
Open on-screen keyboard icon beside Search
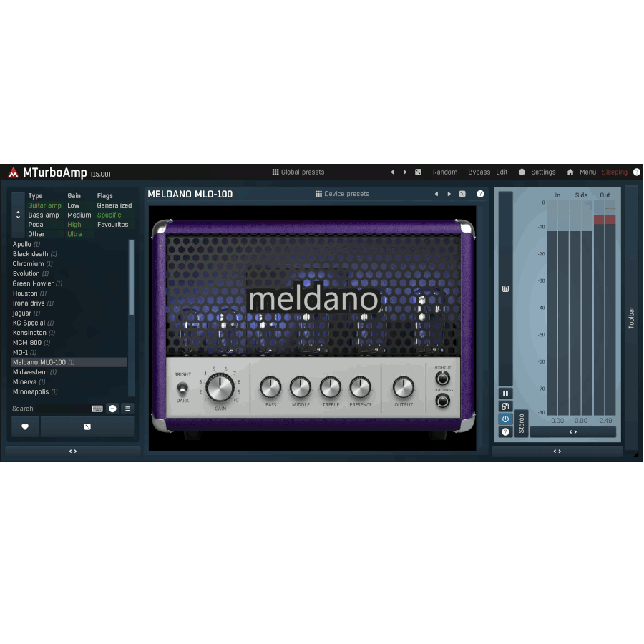click(97, 409)
